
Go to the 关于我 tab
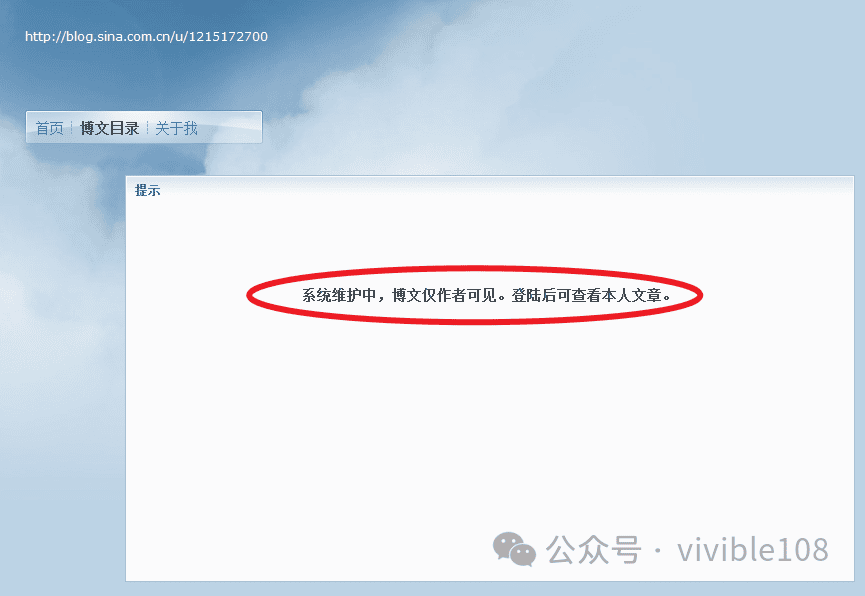point(176,128)
